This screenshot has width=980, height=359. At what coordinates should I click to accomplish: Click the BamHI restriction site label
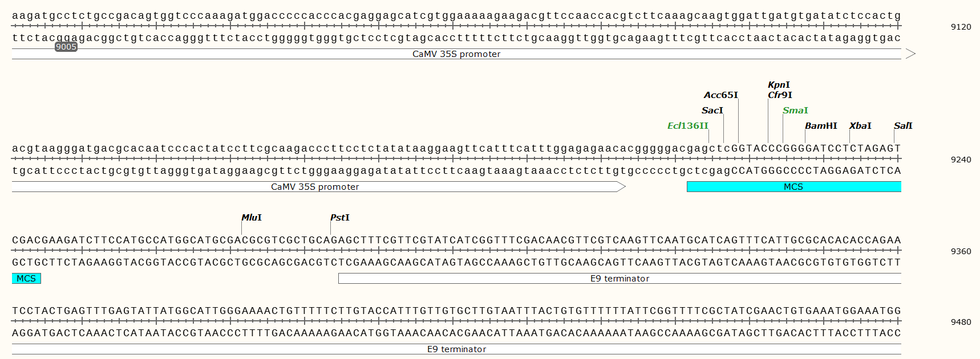[821, 126]
